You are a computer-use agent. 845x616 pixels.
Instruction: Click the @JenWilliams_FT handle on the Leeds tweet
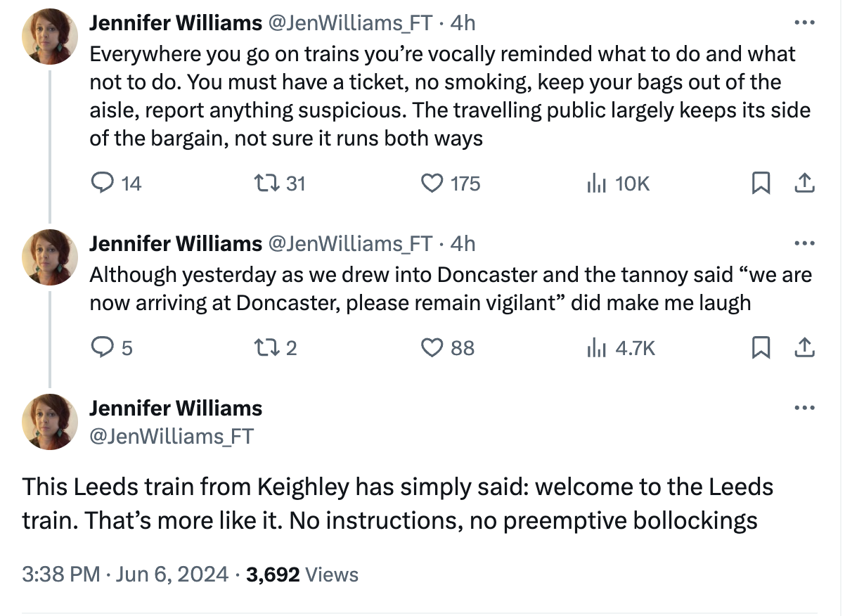coord(171,436)
